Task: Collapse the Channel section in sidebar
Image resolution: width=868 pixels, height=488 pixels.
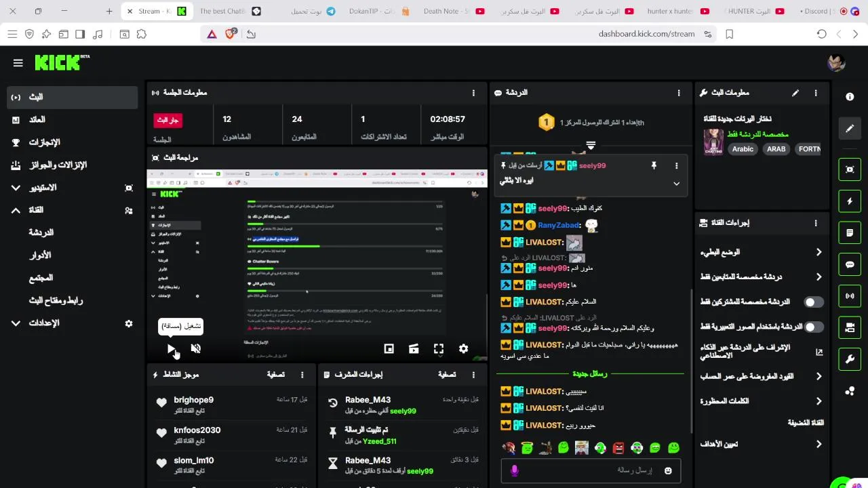Action: (16, 210)
